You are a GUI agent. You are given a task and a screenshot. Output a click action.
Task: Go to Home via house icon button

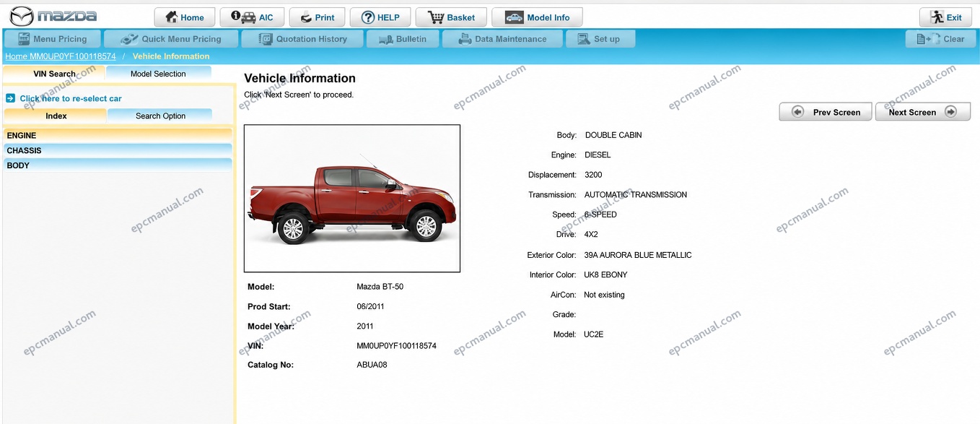coord(185,17)
